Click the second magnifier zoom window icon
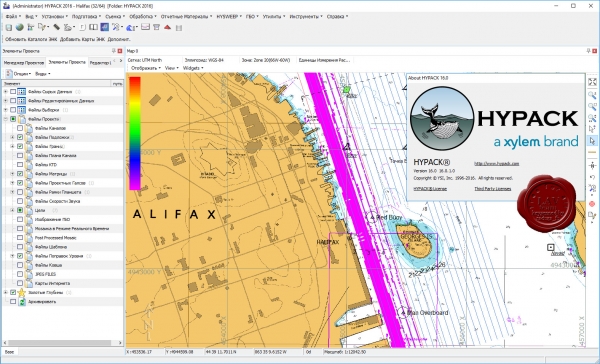 592,106
